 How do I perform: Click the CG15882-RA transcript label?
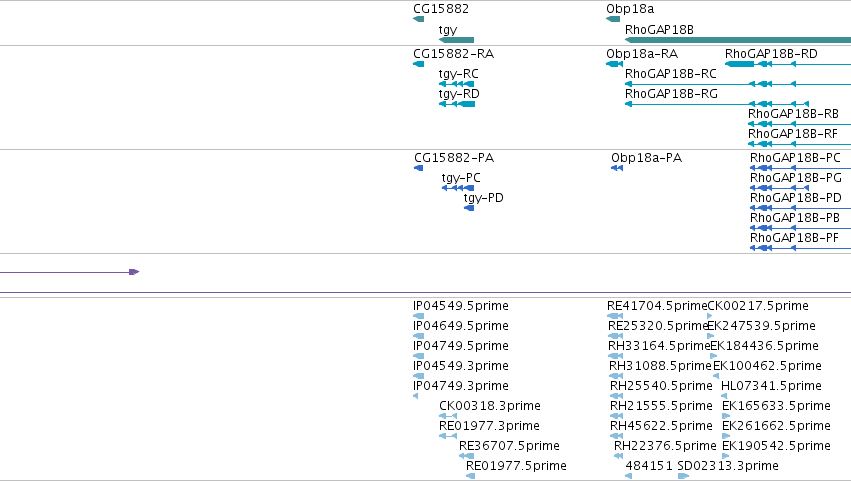click(454, 54)
